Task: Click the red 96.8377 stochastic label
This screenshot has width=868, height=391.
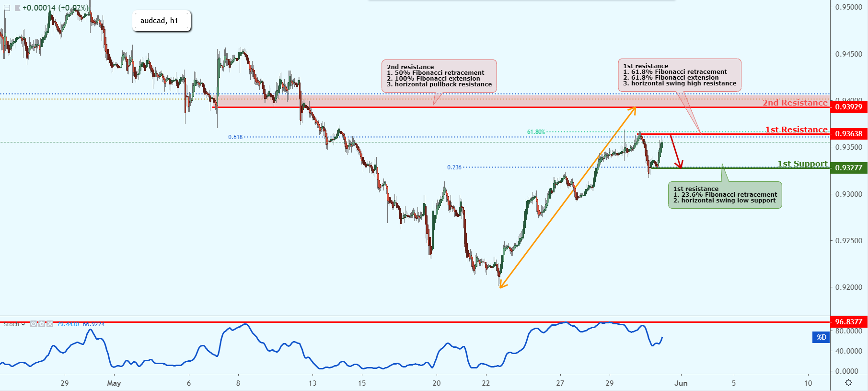Action: (x=849, y=322)
